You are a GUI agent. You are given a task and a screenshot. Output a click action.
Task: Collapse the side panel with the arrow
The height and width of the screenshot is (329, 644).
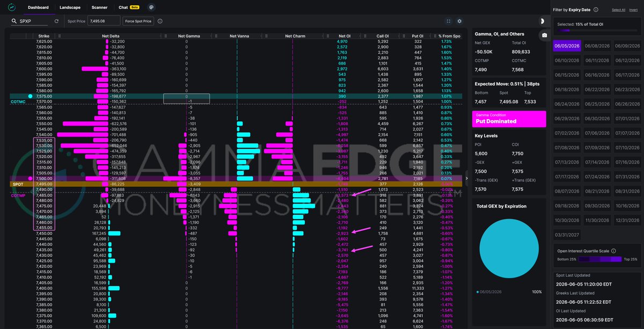pos(466,178)
